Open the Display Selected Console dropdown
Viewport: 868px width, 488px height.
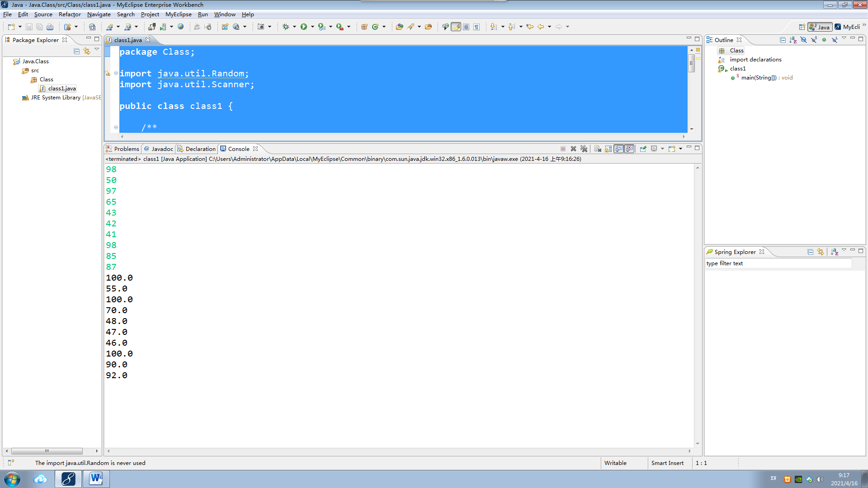[x=662, y=149]
